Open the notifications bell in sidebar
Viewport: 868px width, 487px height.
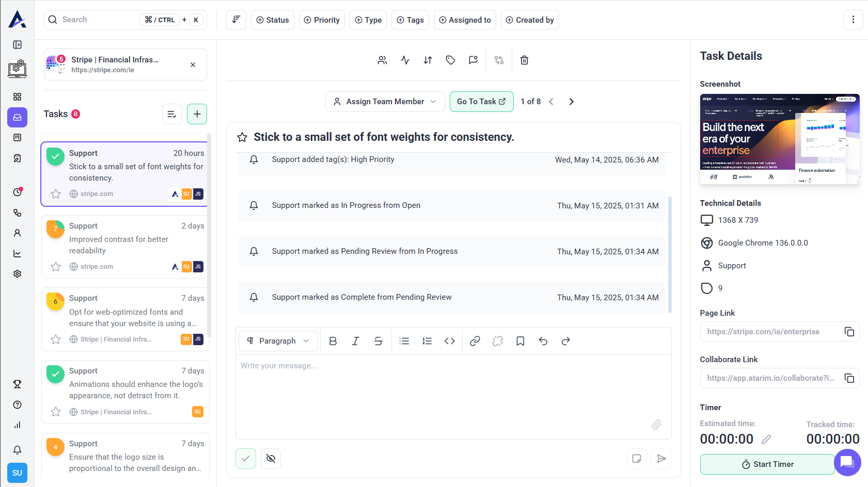pyautogui.click(x=17, y=450)
